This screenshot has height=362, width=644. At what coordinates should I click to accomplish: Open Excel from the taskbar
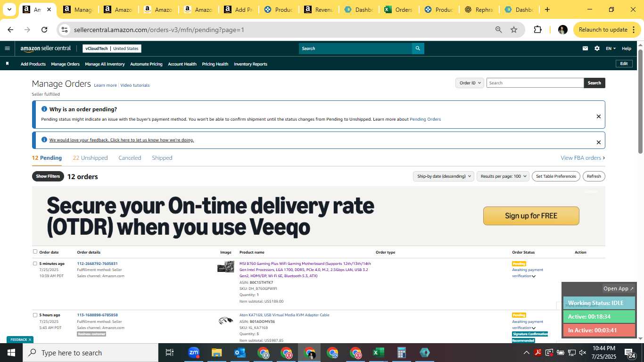tap(378, 353)
